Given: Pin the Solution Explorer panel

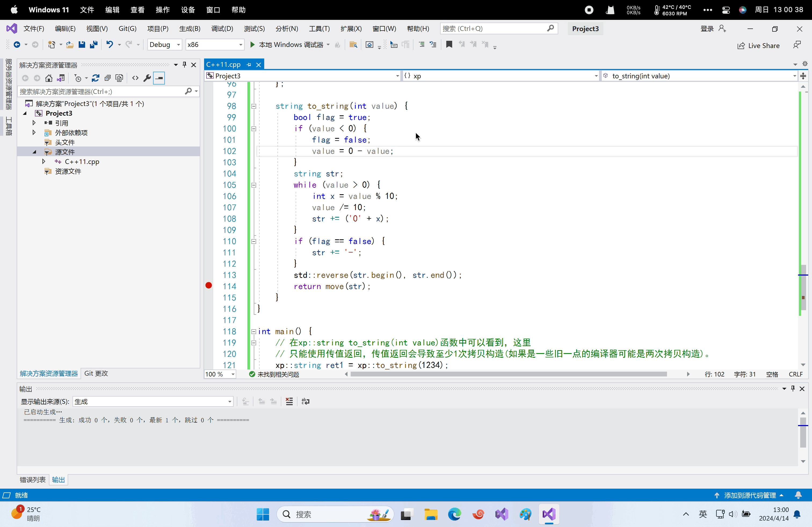Looking at the screenshot, I should pos(184,65).
